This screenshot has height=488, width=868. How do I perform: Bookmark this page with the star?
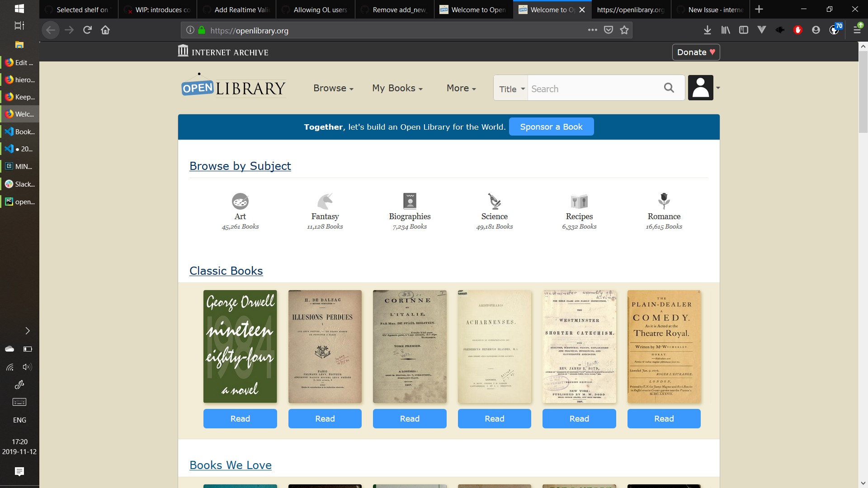[x=624, y=30]
